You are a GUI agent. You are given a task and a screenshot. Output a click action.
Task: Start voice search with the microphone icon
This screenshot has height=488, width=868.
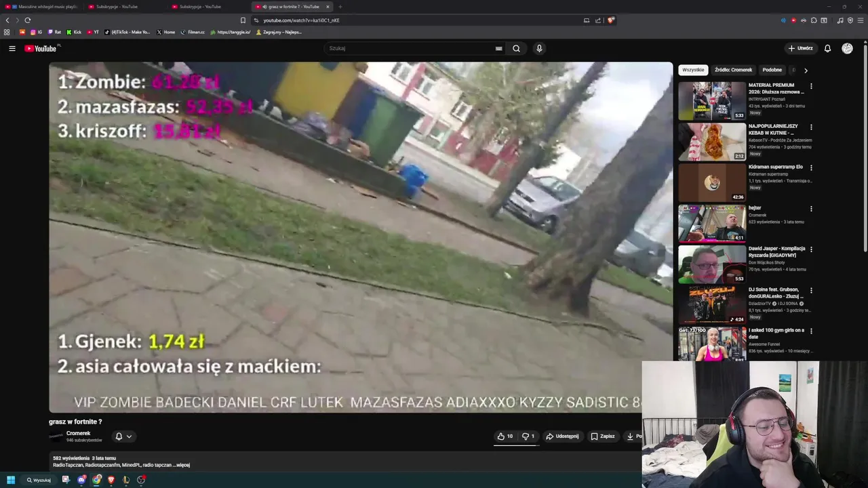coord(539,48)
